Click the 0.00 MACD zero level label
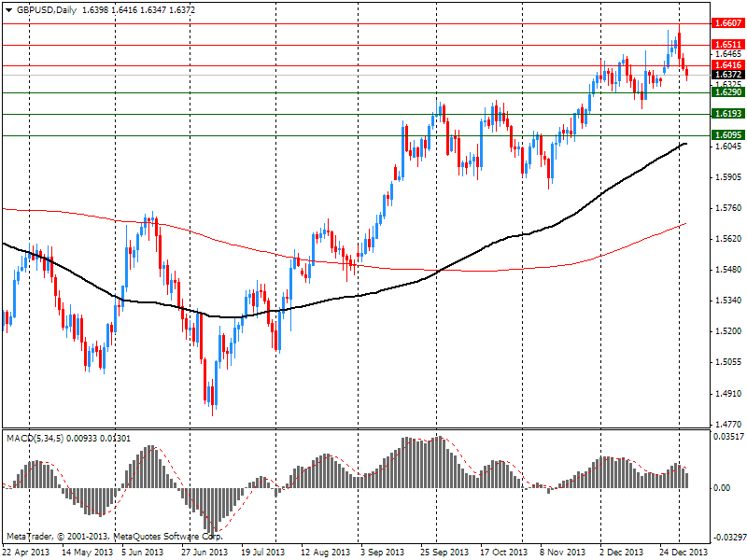This screenshot has width=747, height=560. tap(722, 487)
